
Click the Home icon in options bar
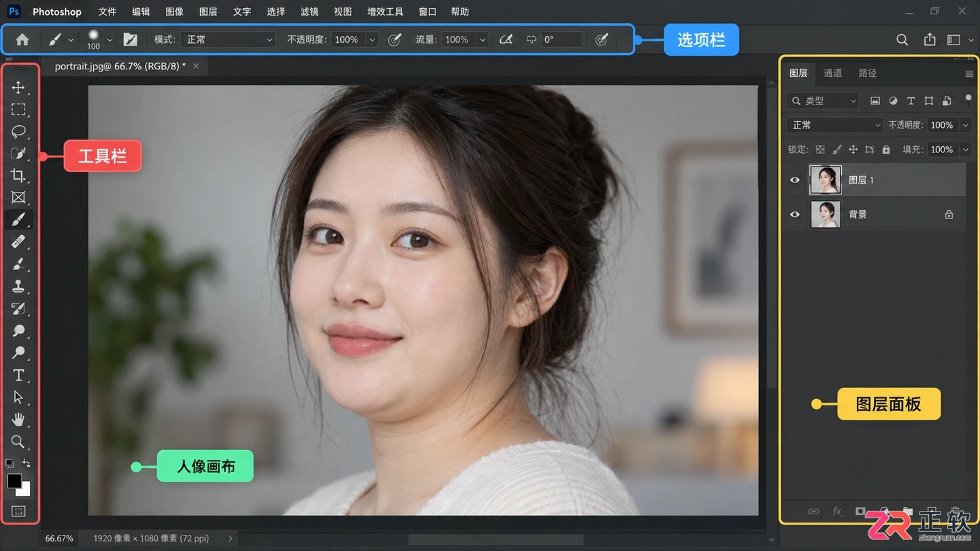click(x=22, y=39)
